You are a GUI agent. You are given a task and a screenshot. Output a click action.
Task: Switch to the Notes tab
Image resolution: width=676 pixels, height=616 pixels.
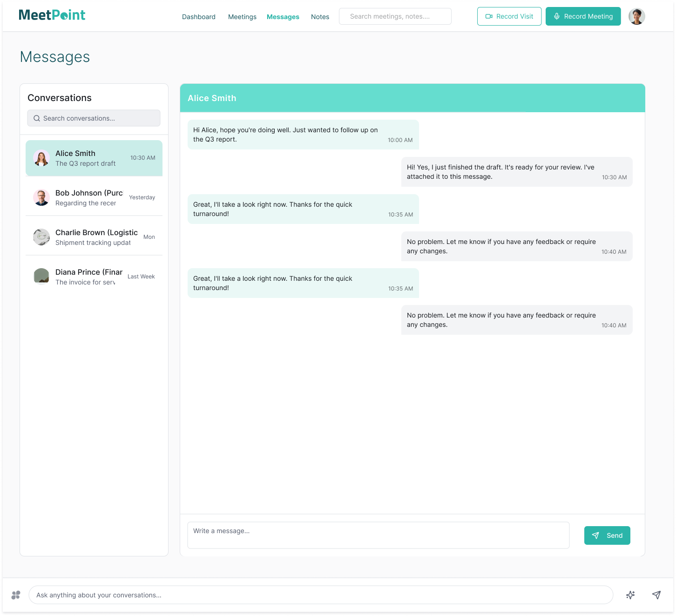pos(320,17)
